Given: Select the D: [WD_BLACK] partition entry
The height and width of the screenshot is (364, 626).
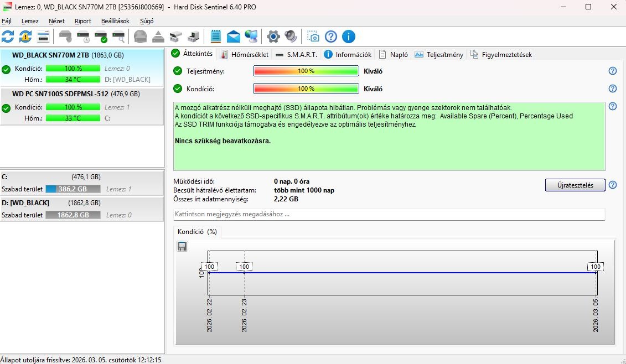Looking at the screenshot, I should pyautogui.click(x=82, y=209).
